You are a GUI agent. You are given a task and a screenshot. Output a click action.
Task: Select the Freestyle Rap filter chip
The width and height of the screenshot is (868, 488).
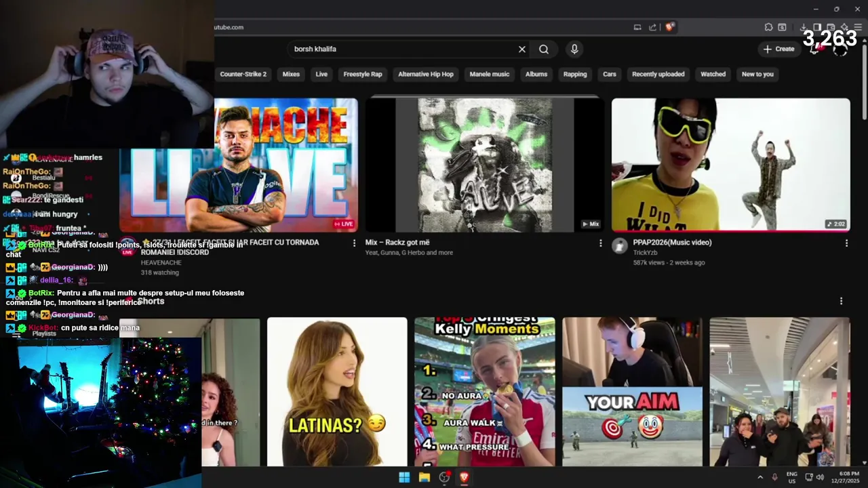363,74
